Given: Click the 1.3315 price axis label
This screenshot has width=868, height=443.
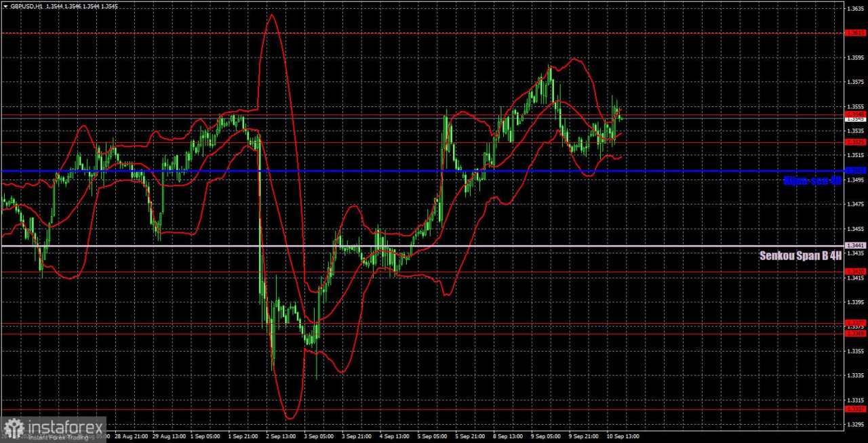Looking at the screenshot, I should [855, 400].
